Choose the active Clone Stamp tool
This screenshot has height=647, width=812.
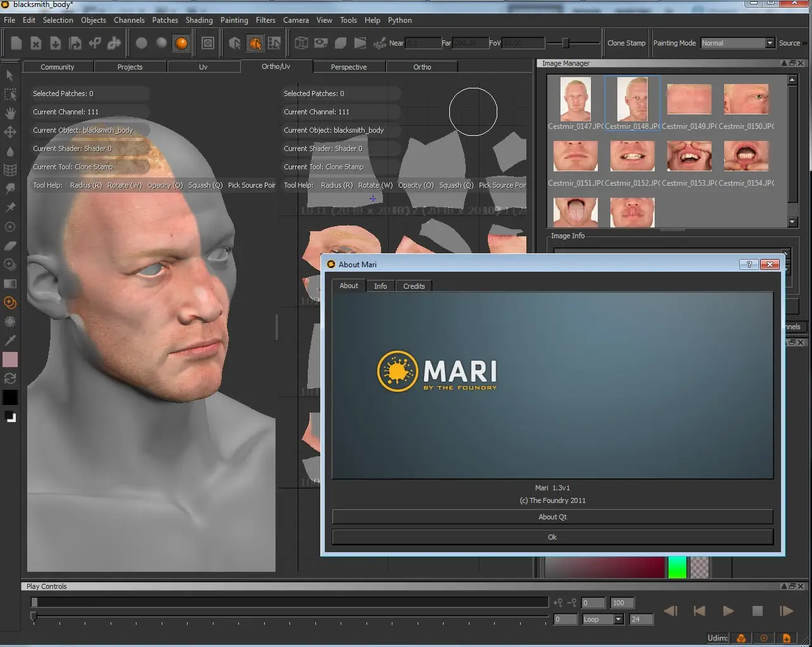pyautogui.click(x=10, y=303)
